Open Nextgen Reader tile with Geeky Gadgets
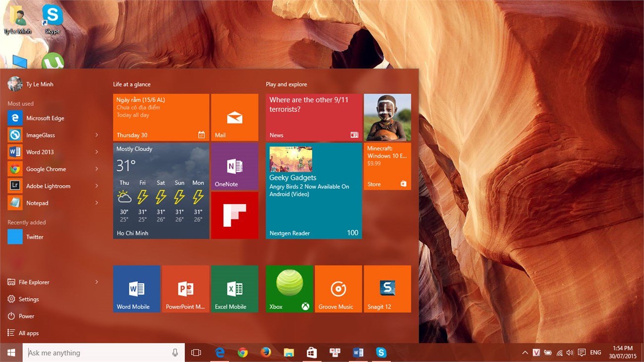 pos(314,191)
